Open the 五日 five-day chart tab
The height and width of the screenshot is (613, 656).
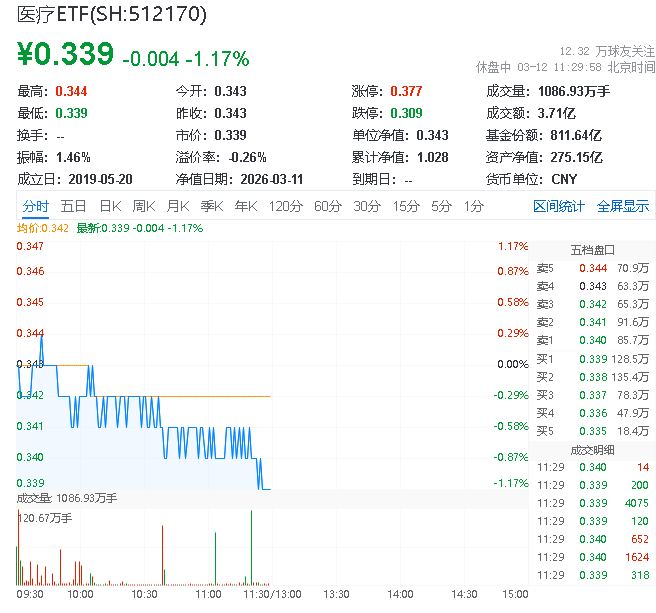(73, 206)
